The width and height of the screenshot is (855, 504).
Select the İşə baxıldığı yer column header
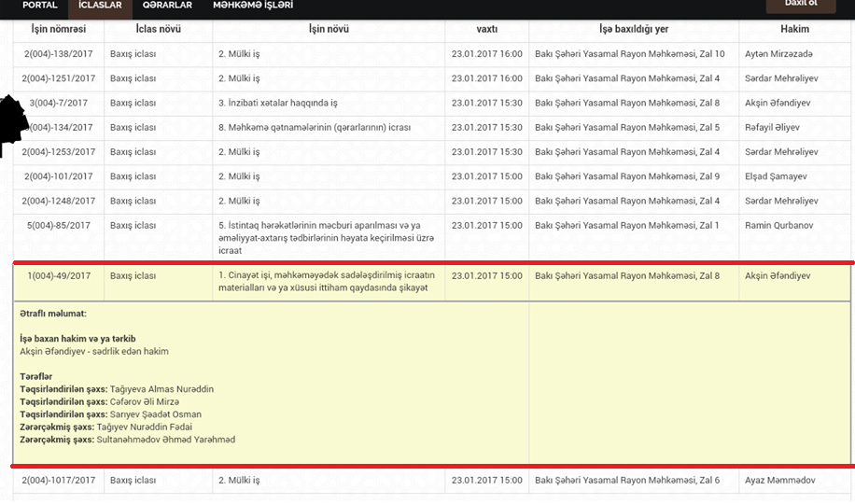634,29
